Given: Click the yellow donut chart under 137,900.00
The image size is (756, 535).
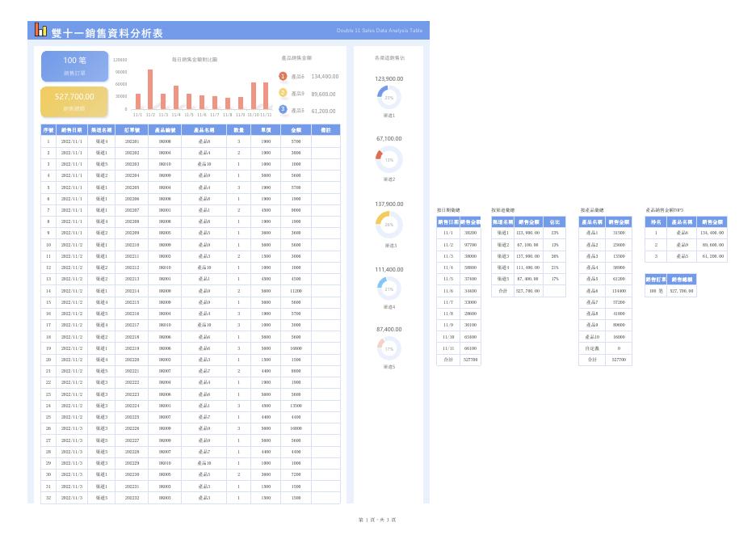Looking at the screenshot, I should point(388,225).
